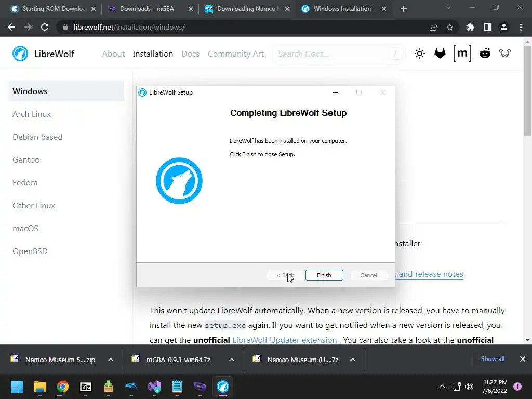Select Other Linux in the sidebar

click(34, 205)
